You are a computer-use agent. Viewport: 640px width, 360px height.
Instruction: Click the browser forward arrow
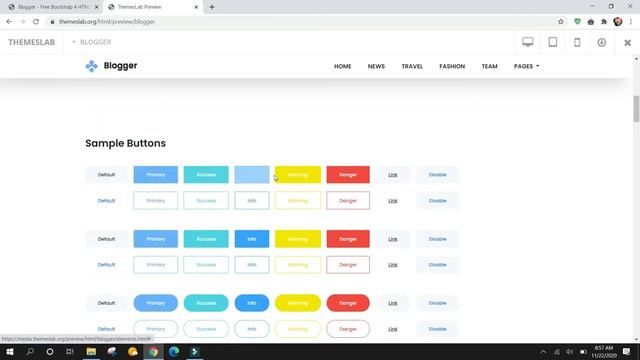pos(22,22)
